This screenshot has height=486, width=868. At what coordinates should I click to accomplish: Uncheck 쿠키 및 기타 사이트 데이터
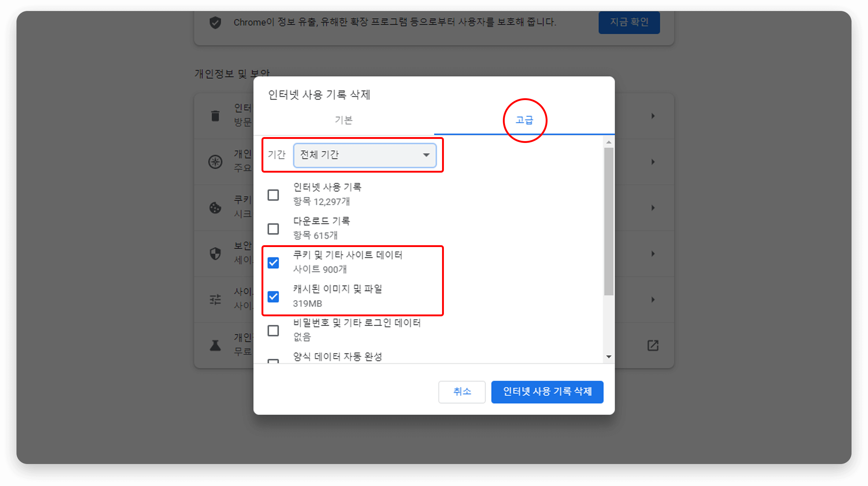[273, 263]
